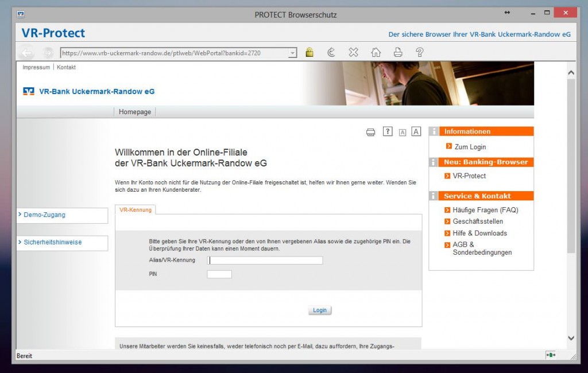Screen dimensions: 588x373
Task: Click the Zum Login link
Action: click(470, 147)
